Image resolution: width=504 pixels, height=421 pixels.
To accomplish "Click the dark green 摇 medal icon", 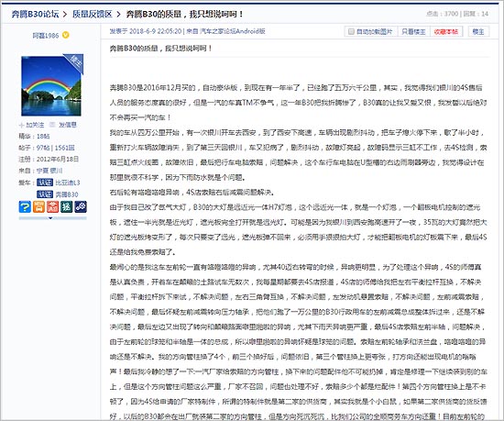I will coord(67,206).
